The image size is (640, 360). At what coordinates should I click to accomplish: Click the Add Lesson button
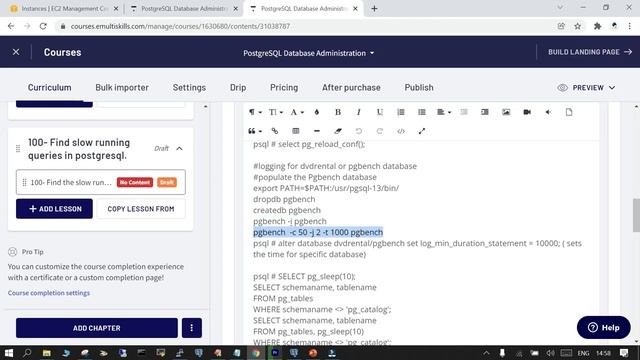54,209
